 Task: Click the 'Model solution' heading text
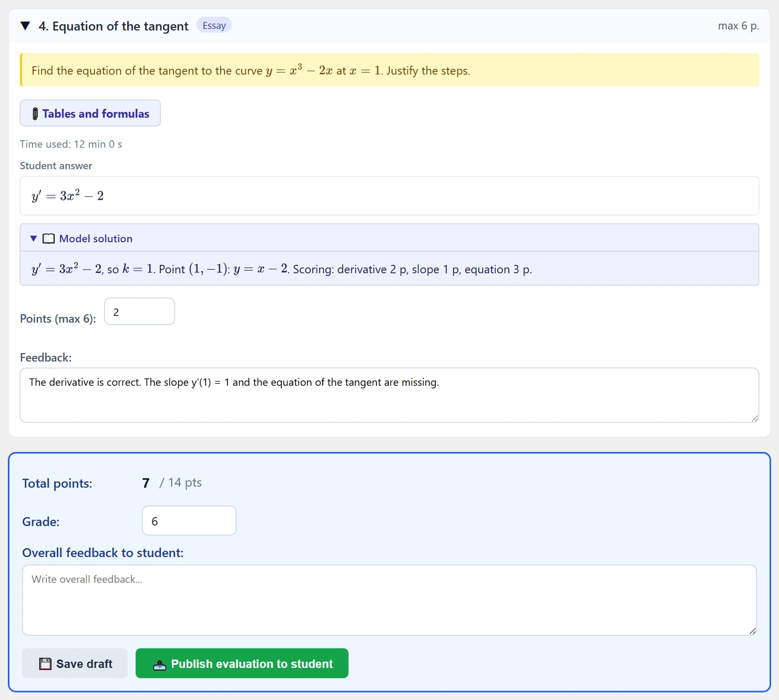(96, 239)
